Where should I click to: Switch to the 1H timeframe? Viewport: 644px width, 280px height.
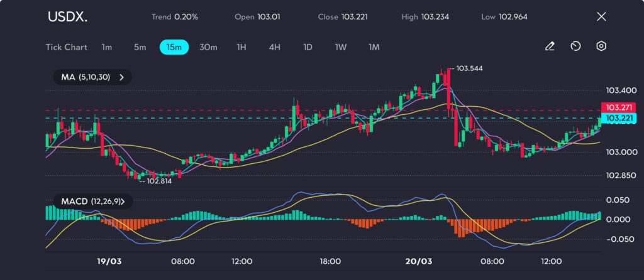point(241,46)
